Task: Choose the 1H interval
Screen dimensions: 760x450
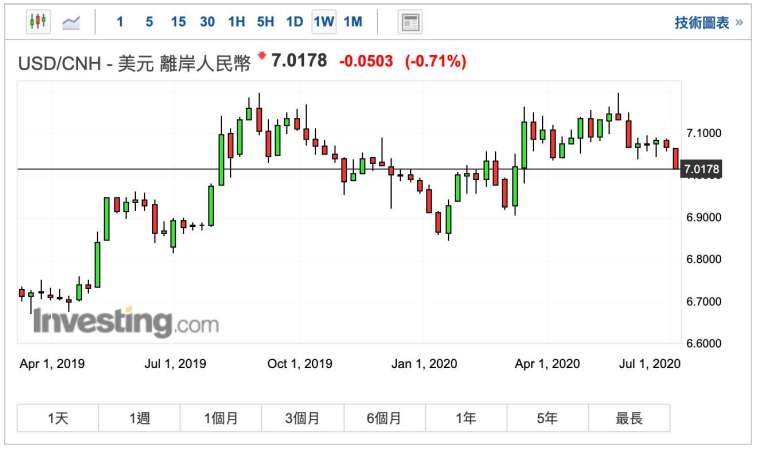Action: tap(237, 22)
